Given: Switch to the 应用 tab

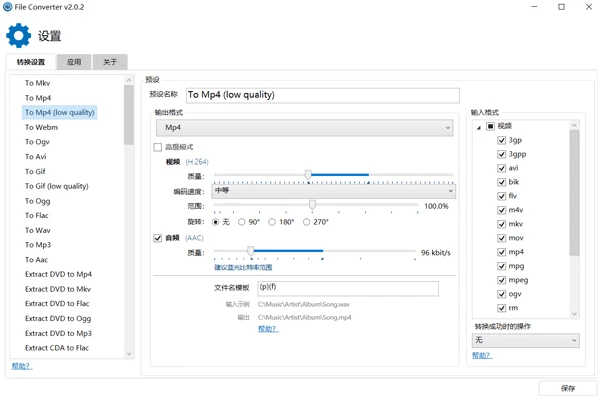Looking at the screenshot, I should [74, 62].
